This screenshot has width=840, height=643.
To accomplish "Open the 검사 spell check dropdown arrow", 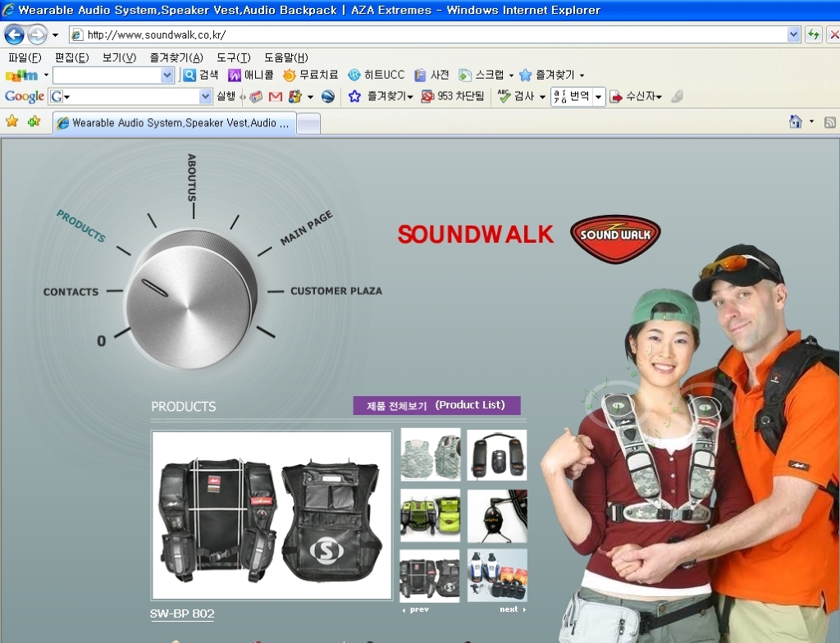I will click(542, 97).
